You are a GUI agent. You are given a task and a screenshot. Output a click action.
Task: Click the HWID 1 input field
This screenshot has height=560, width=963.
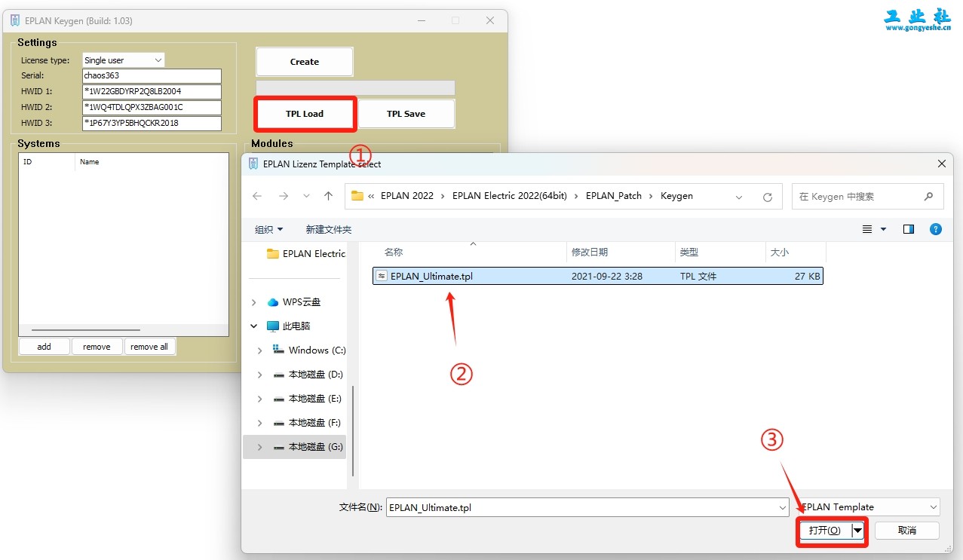152,91
